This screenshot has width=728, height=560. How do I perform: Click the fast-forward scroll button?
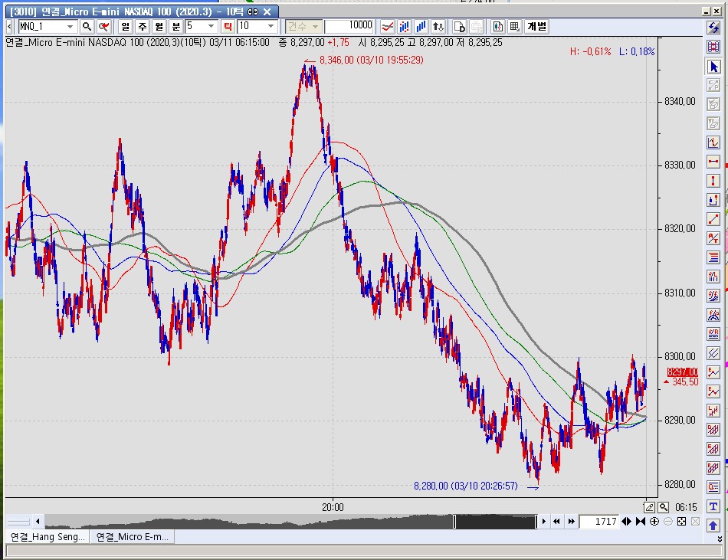[x=570, y=522]
